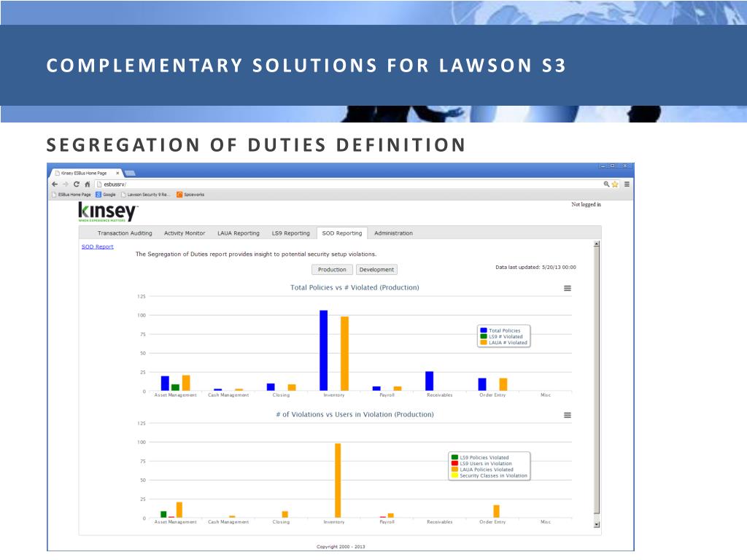The height and width of the screenshot is (560, 747).
Task: Click the Total Policies vs # Violated title
Action: pyautogui.click(x=355, y=287)
